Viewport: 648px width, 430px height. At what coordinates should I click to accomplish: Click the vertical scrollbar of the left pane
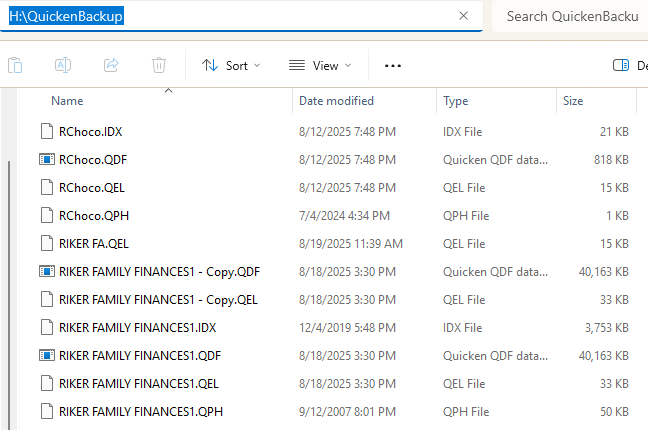(9, 294)
